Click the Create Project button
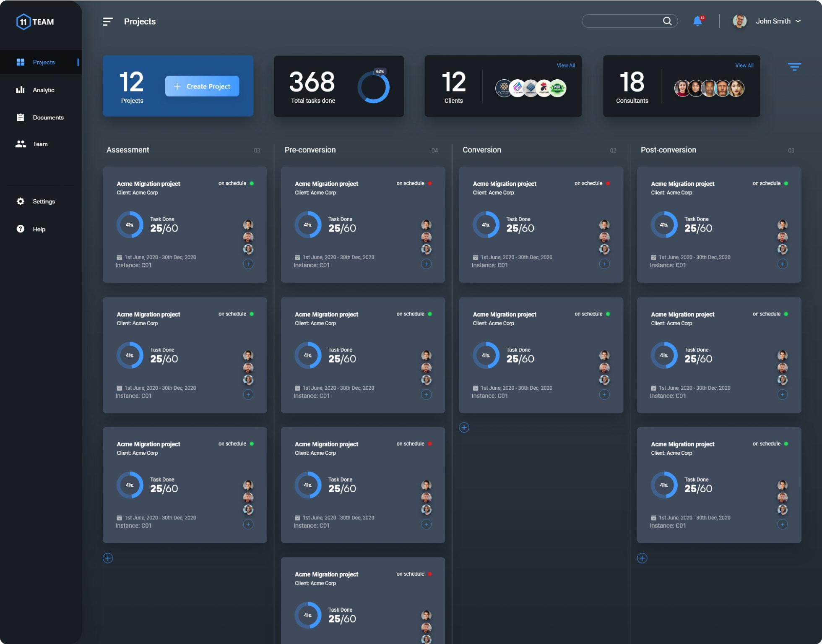This screenshot has height=644, width=822. [202, 86]
